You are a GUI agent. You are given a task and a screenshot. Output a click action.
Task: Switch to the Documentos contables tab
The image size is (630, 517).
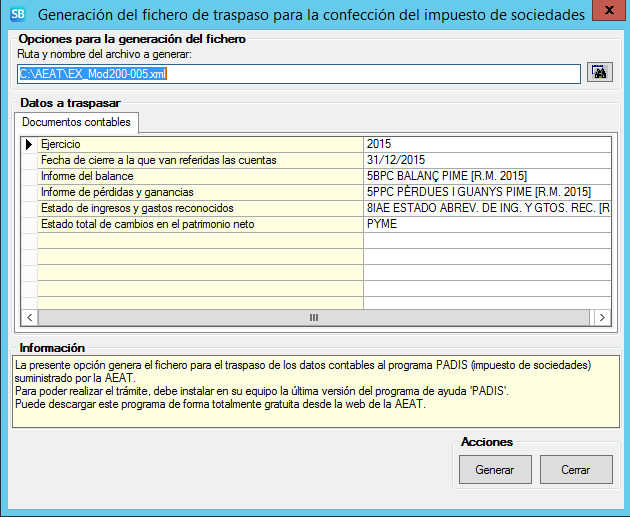[x=76, y=123]
